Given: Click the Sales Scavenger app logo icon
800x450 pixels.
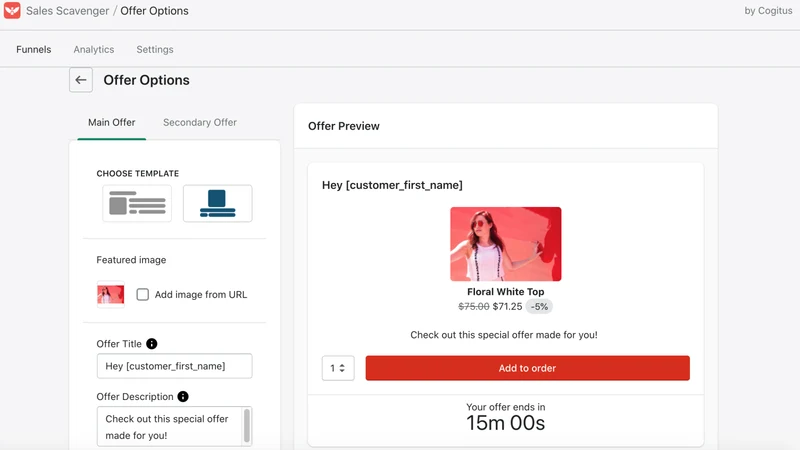Looking at the screenshot, I should (x=12, y=11).
